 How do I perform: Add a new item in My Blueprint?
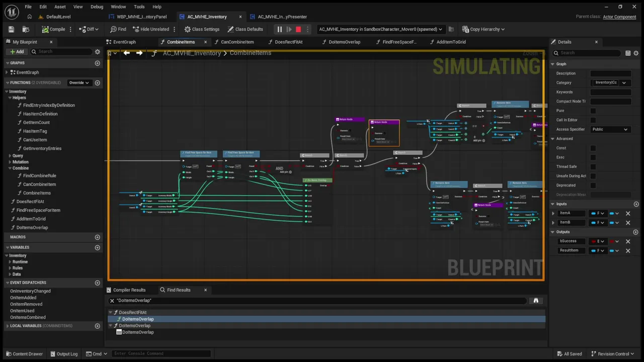pos(17,51)
